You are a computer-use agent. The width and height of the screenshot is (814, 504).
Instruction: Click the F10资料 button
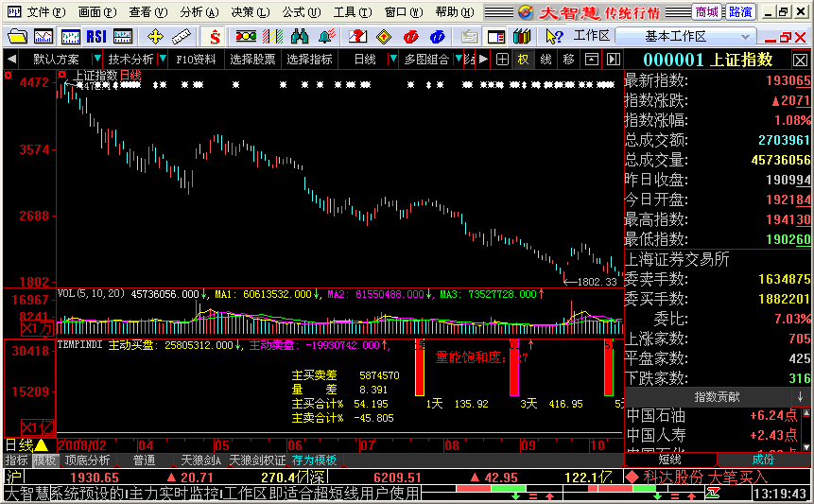[196, 60]
